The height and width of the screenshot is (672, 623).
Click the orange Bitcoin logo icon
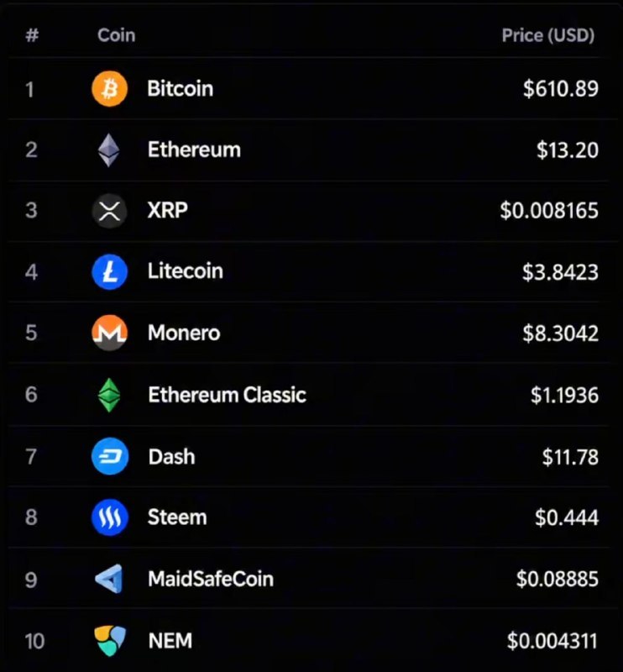point(109,89)
